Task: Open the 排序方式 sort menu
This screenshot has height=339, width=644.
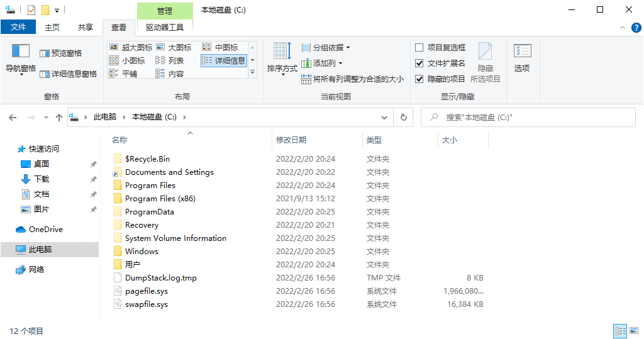Action: click(282, 60)
